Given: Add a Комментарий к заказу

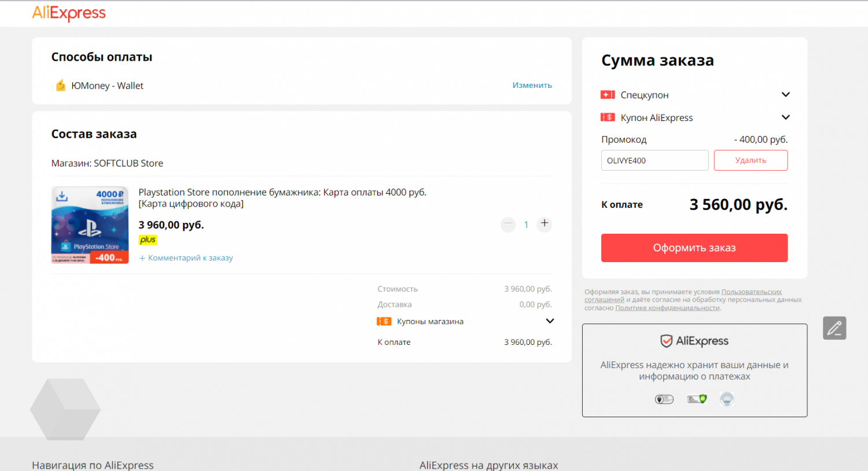Looking at the screenshot, I should [186, 258].
